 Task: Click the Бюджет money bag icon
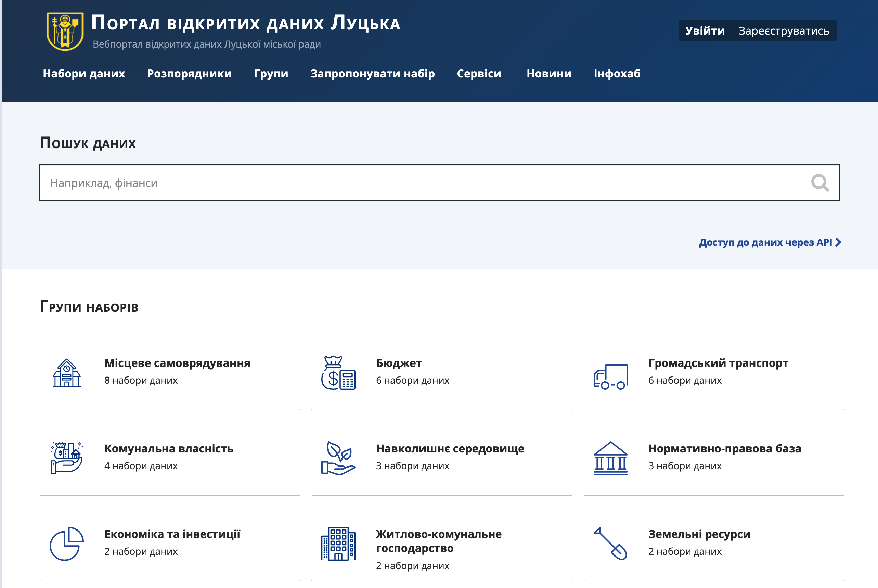(338, 373)
